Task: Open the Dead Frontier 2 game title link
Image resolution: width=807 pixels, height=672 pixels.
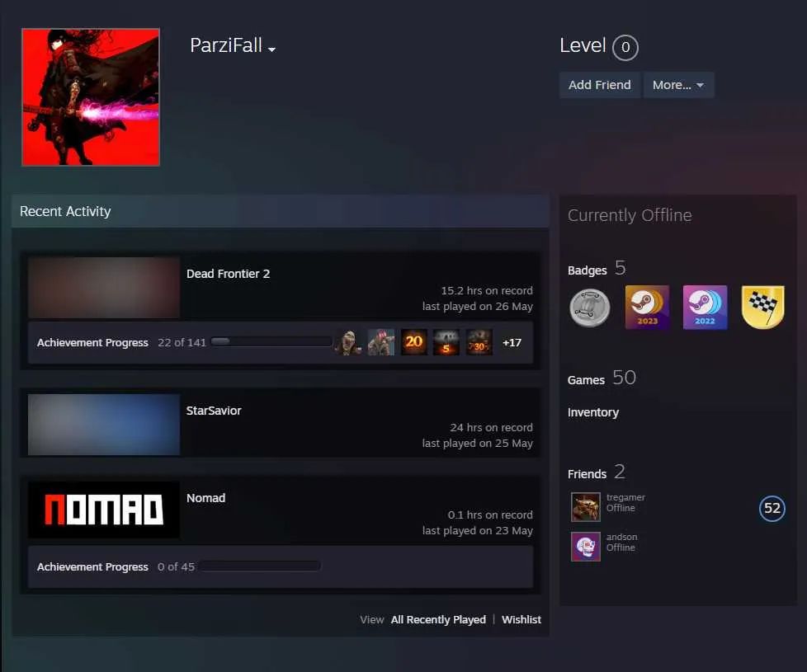Action: point(228,274)
